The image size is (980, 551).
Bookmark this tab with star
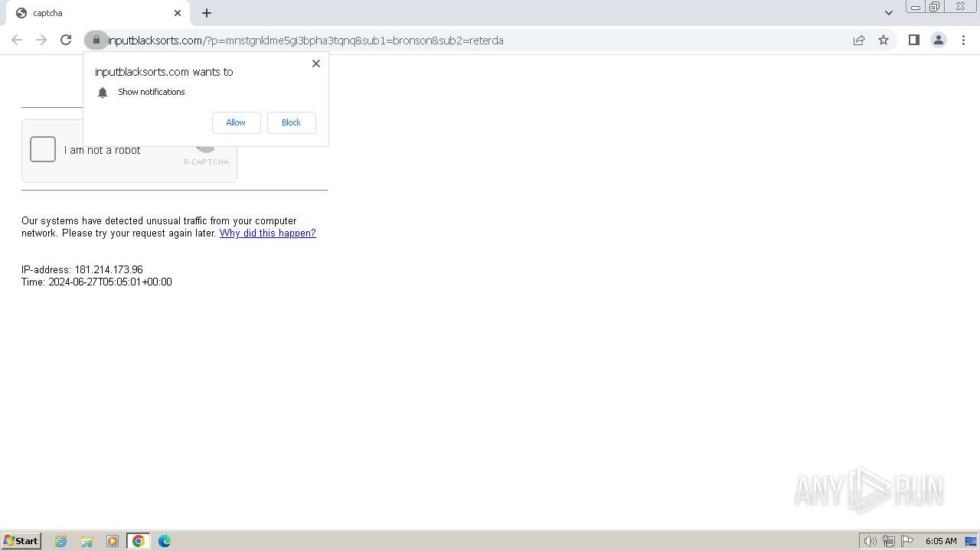pyautogui.click(x=884, y=40)
